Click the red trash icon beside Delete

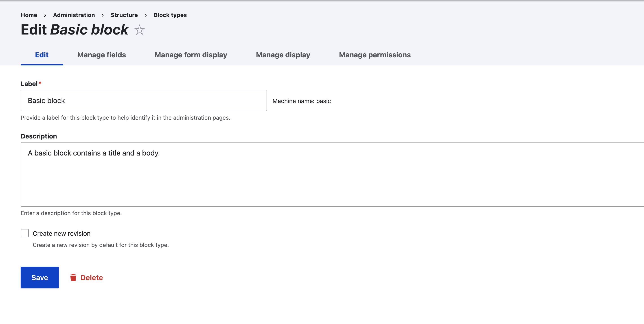(x=73, y=277)
